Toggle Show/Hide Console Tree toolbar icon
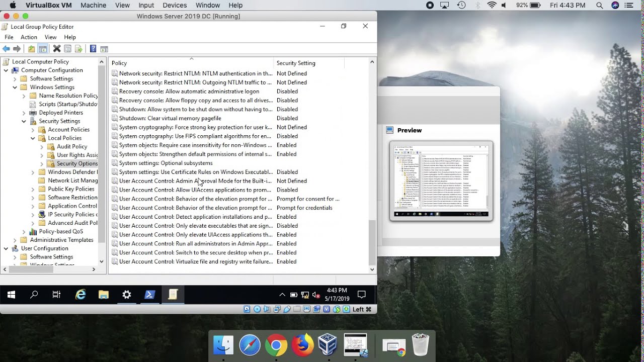644x362 pixels. [43, 49]
